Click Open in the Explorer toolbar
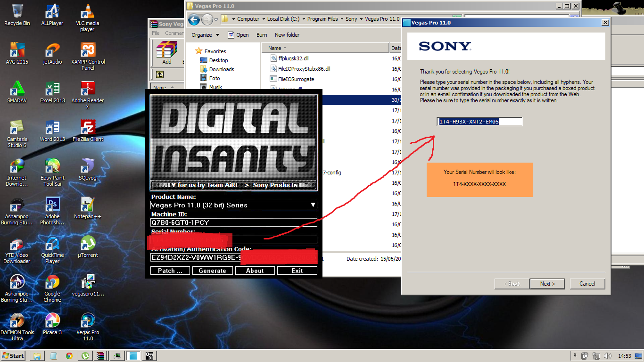Viewport: 644px width, 362px height. pyautogui.click(x=238, y=35)
